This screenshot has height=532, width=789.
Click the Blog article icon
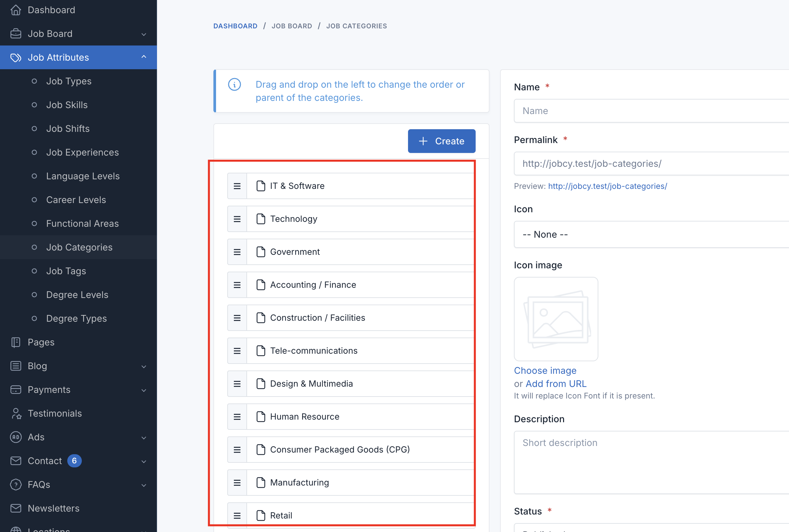[x=16, y=366]
